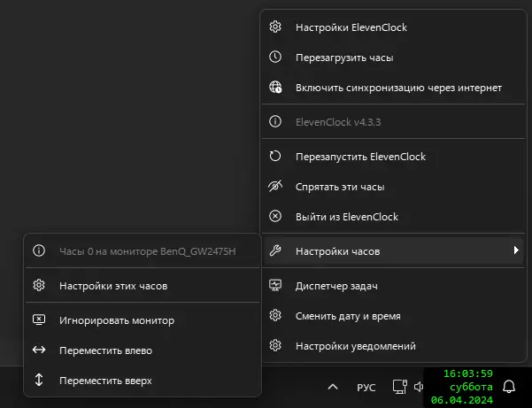Click the globe icon for internet synchronization
This screenshot has height=408, width=532.
coord(275,88)
